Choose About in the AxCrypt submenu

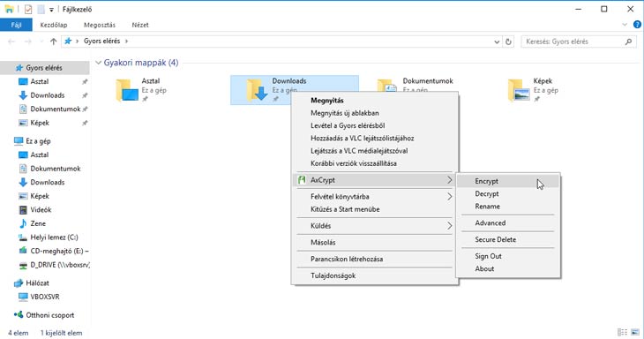pos(508,268)
